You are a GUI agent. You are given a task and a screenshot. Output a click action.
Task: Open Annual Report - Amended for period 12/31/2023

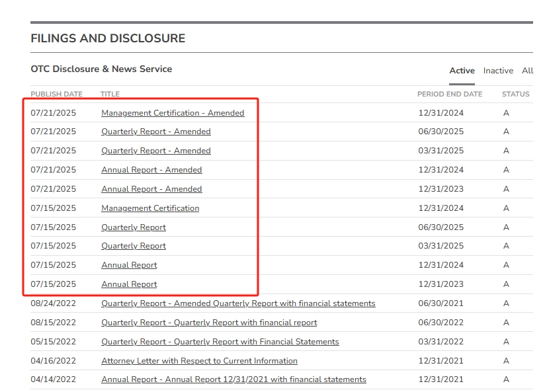[x=151, y=189]
